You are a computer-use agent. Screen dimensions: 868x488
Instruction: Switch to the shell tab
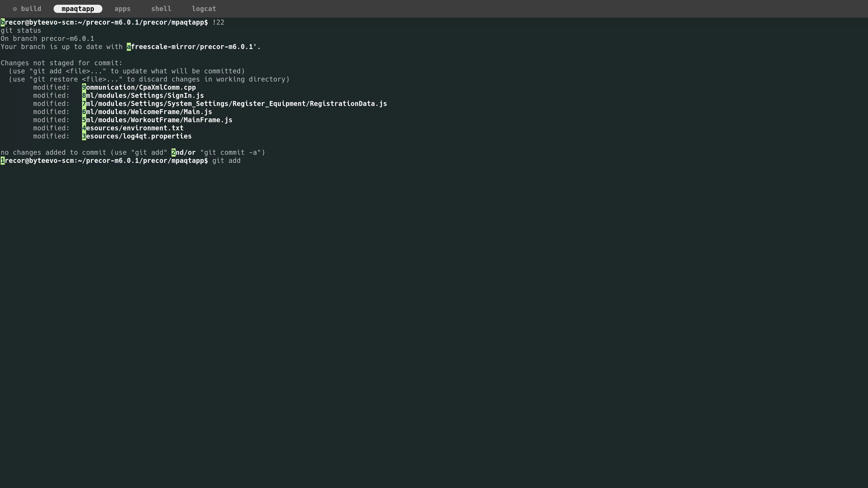pyautogui.click(x=161, y=9)
